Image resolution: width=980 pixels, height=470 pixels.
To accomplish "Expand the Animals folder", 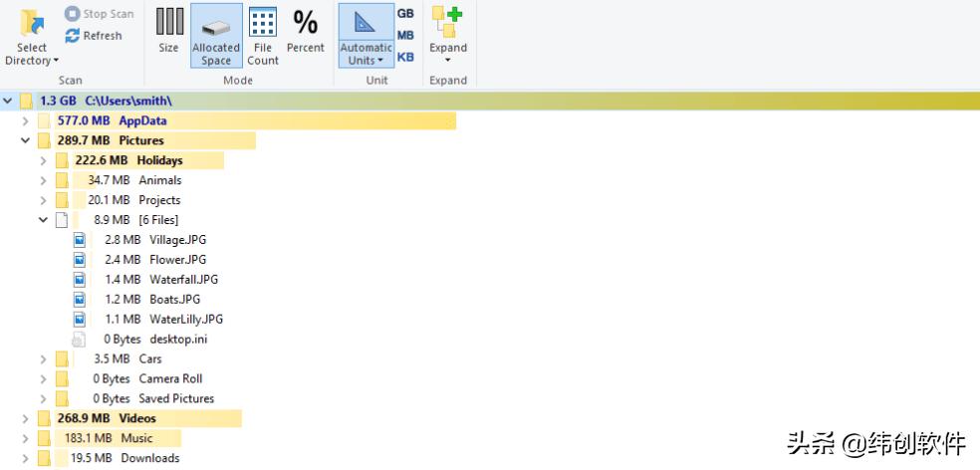I will point(43,180).
